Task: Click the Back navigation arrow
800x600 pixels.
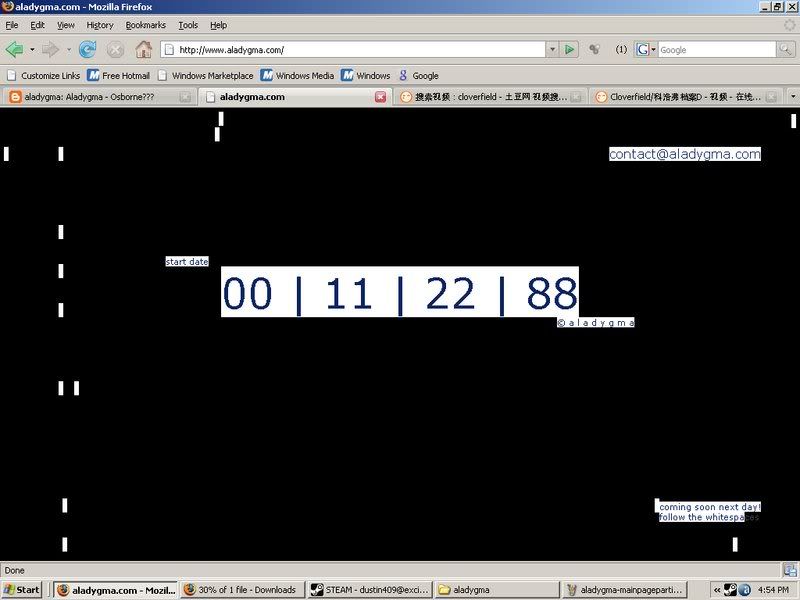Action: [14, 49]
